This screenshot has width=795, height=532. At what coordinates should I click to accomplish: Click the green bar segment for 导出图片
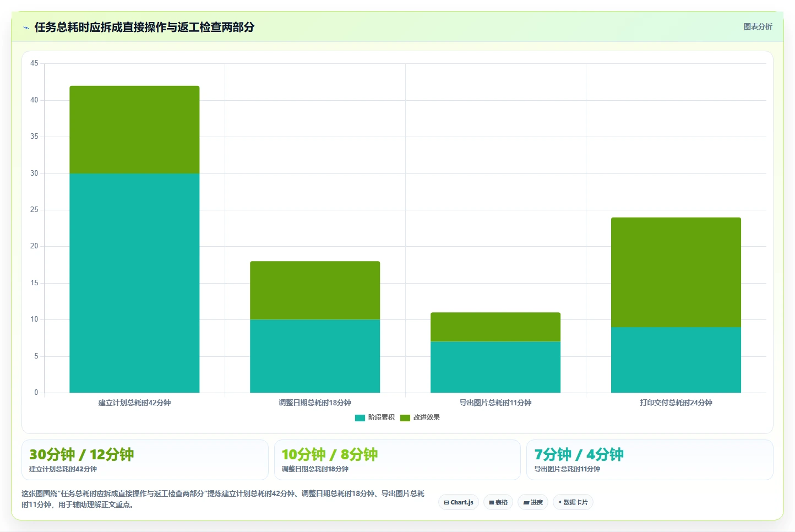click(495, 327)
